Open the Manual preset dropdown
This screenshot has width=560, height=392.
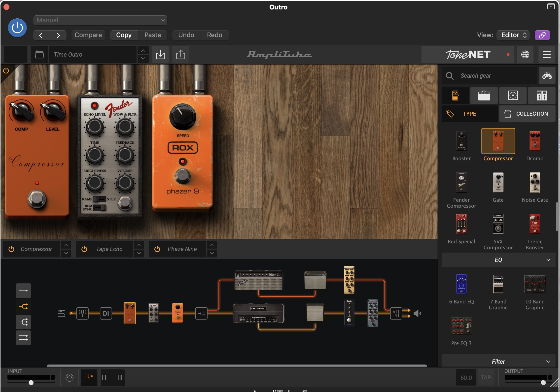pos(100,20)
